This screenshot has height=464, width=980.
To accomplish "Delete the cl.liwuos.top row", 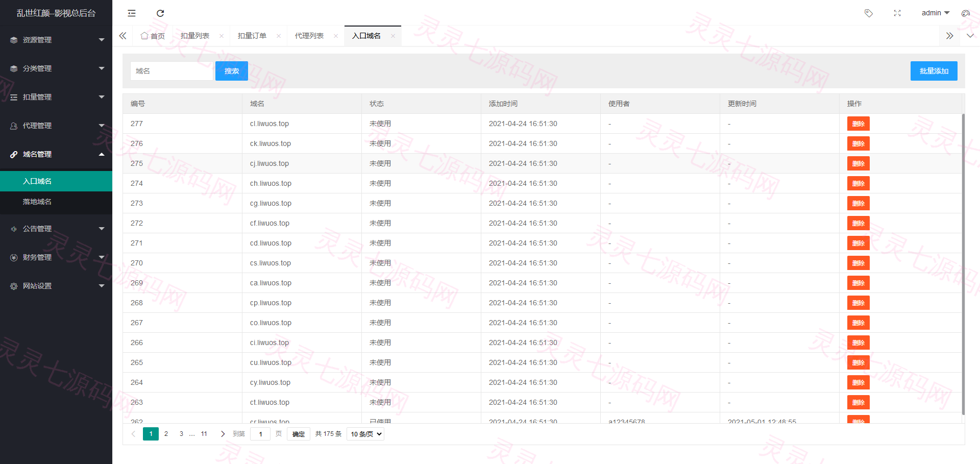I will 859,124.
